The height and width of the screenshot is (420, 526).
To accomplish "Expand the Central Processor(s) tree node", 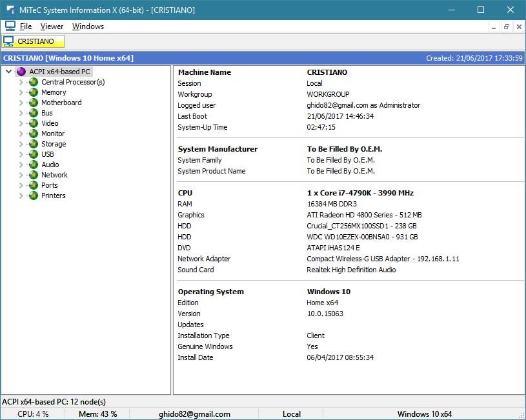I will point(21,82).
